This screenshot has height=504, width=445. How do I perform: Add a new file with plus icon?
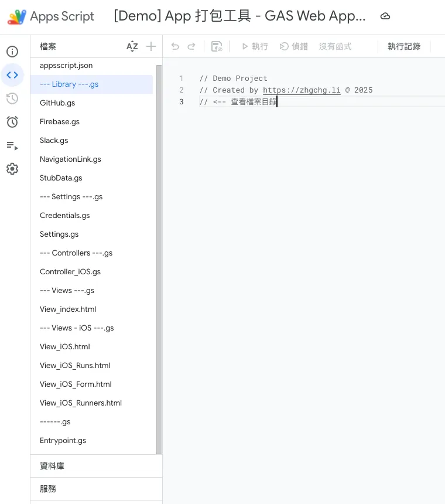[151, 47]
